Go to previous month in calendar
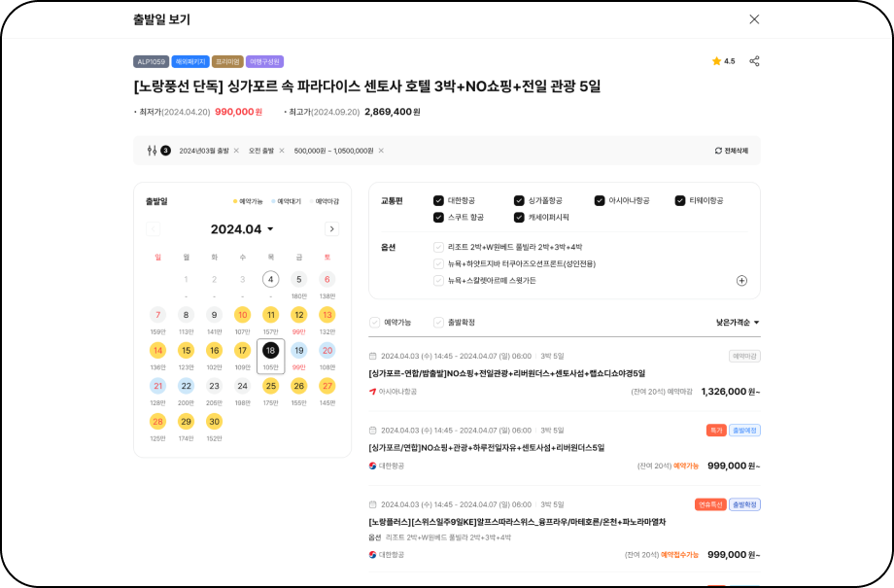894x588 pixels. click(x=154, y=229)
